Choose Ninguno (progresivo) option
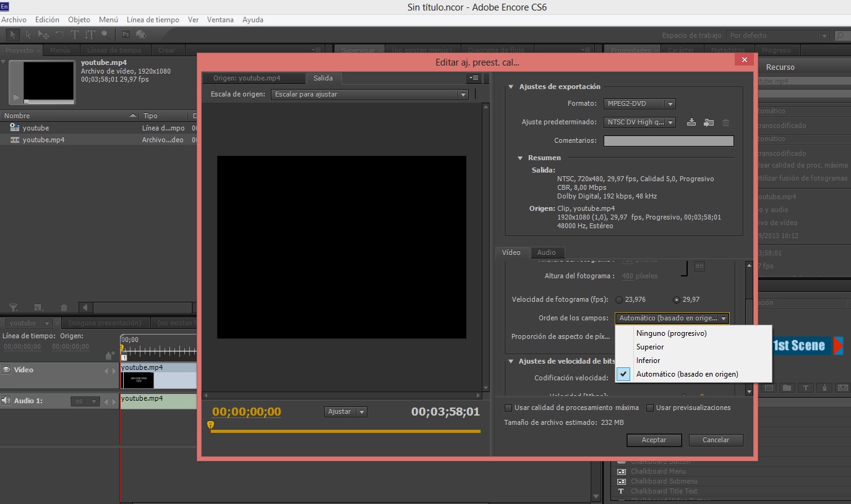The width and height of the screenshot is (851, 504). (694, 333)
